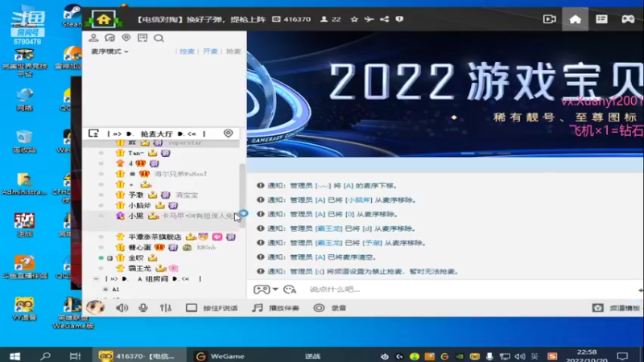
Task: Click the channel list vertical scrollbar
Action: tap(242, 195)
